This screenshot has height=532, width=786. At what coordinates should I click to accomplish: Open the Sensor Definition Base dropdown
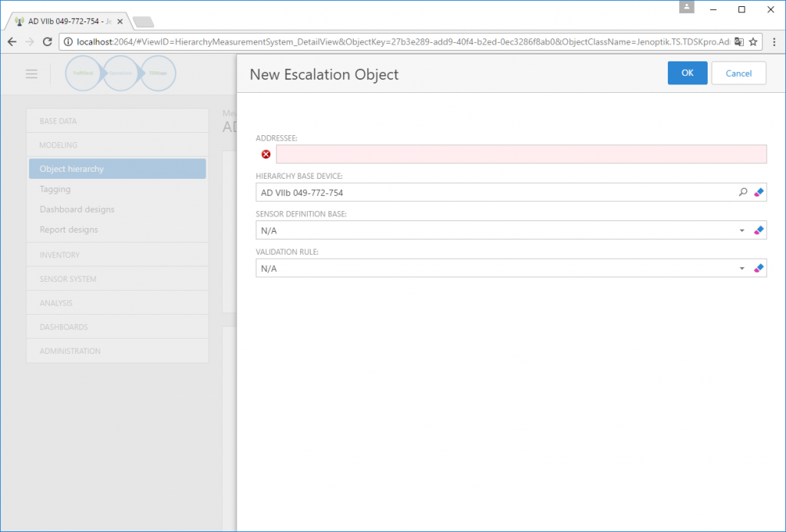(741, 230)
